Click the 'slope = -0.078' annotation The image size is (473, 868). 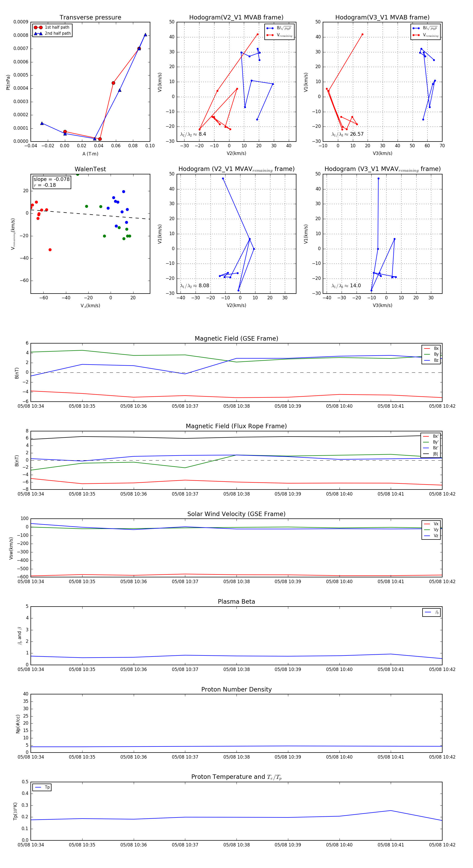click(52, 179)
